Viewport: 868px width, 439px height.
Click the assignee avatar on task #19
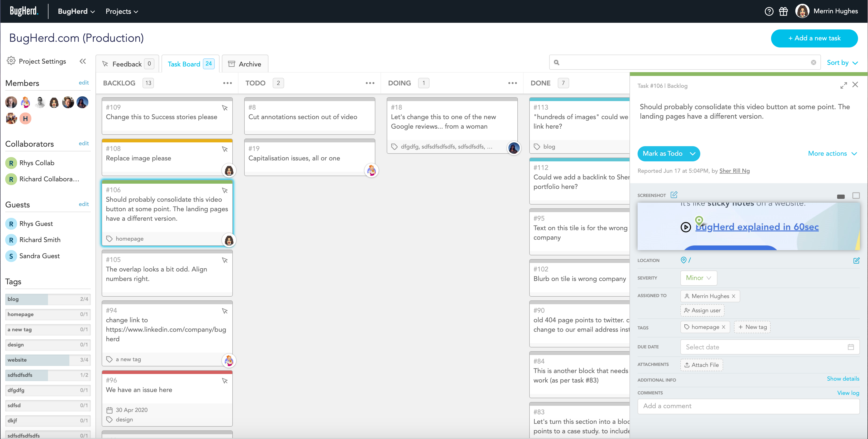tap(371, 171)
